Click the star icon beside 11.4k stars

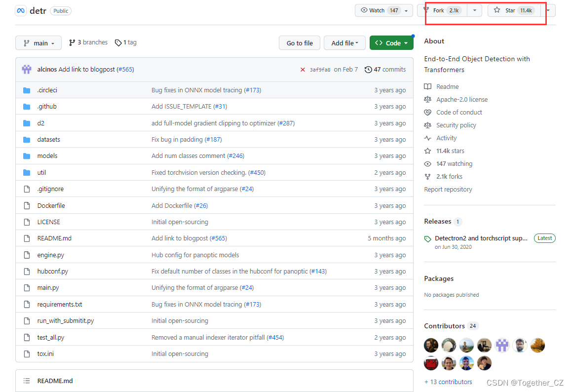click(427, 151)
